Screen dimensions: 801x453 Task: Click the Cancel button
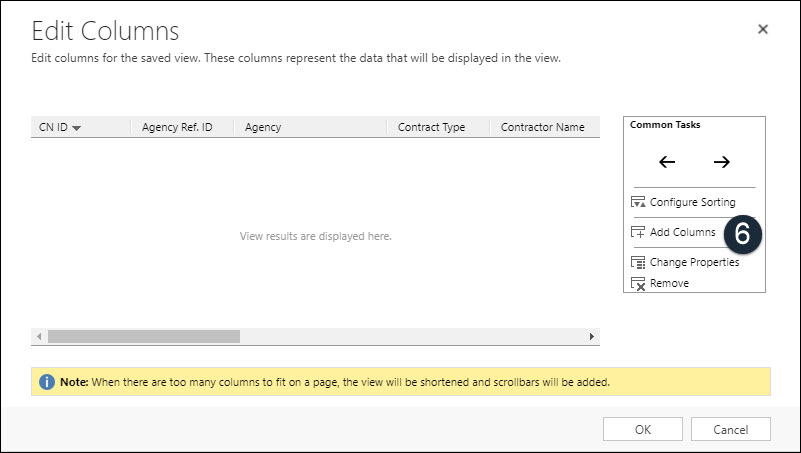point(731,429)
